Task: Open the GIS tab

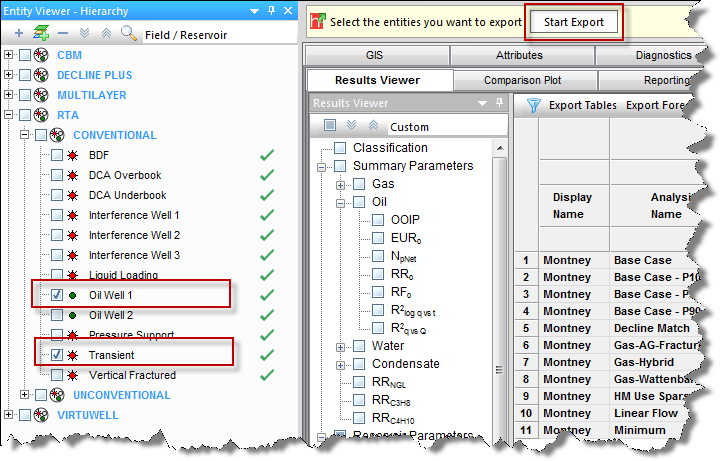Action: pos(376,56)
